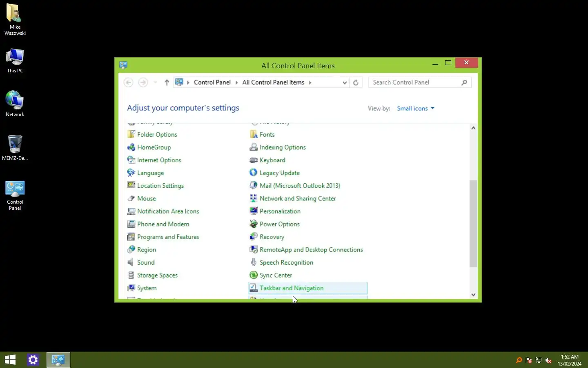Open Programs and Features icon
The width and height of the screenshot is (588, 368).
131,237
